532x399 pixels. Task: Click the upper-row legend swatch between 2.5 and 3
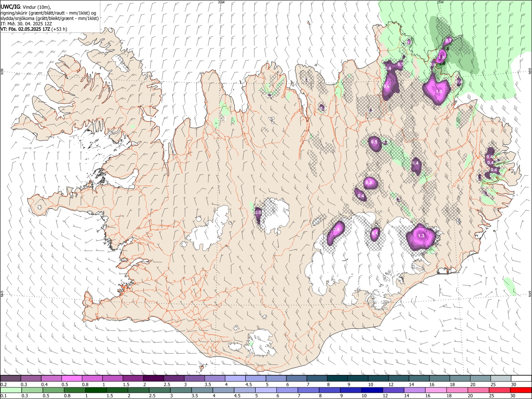(x=174, y=379)
